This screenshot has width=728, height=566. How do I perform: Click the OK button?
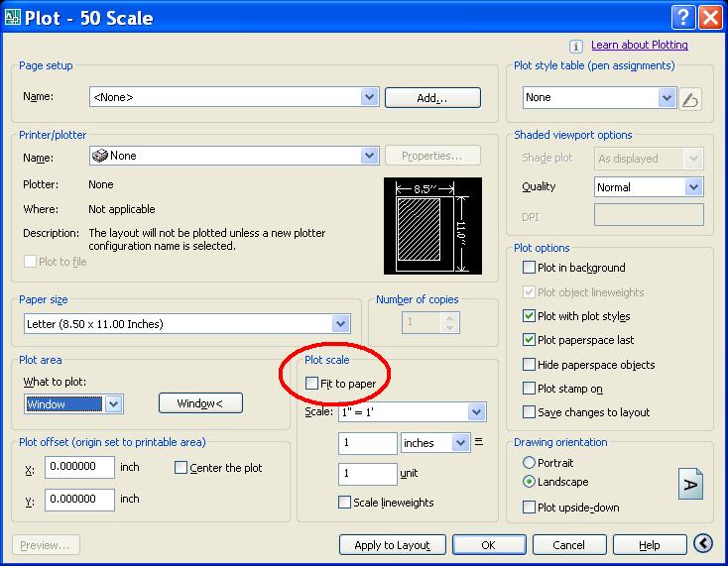(x=489, y=544)
